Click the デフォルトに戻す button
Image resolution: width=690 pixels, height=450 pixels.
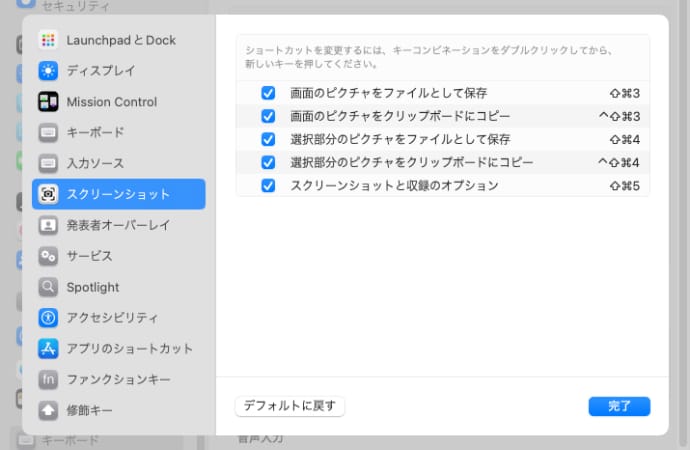tap(290, 406)
